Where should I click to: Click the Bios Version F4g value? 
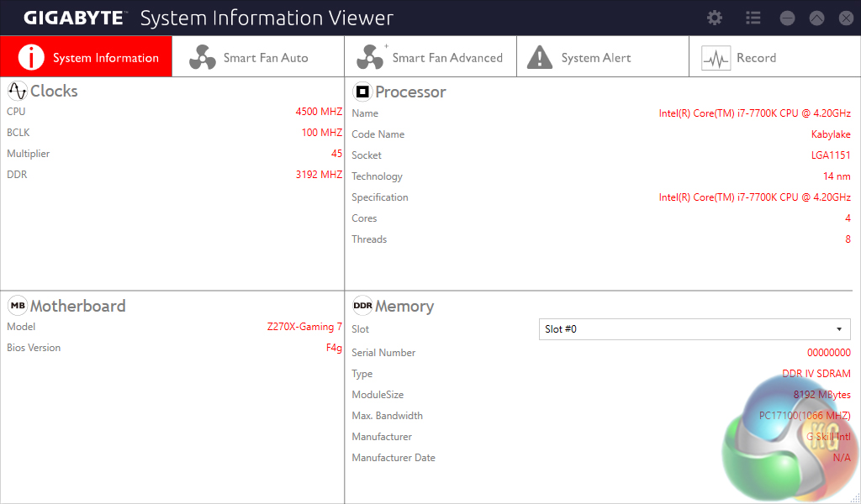point(334,348)
